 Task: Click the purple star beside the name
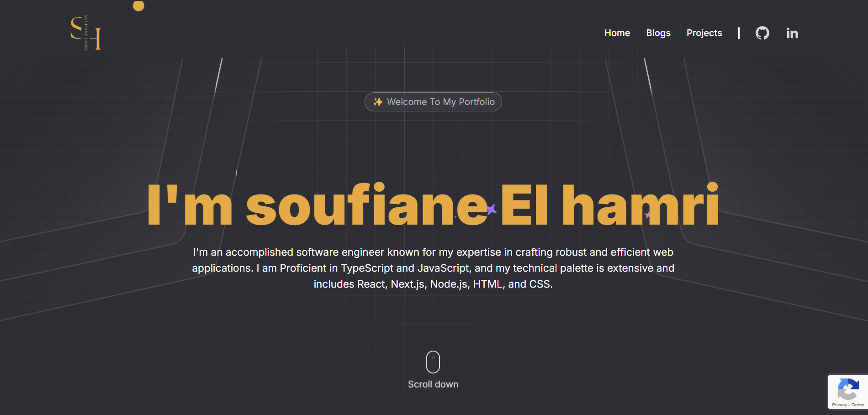(x=490, y=209)
